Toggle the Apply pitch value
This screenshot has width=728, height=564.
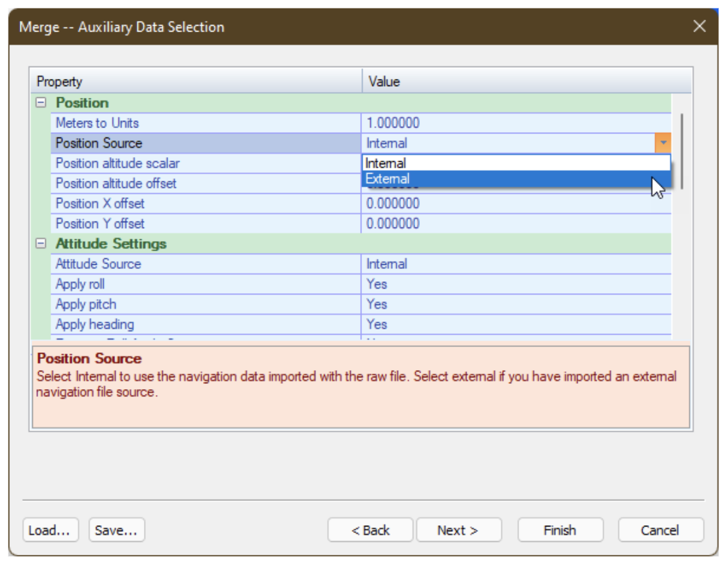[x=516, y=304]
